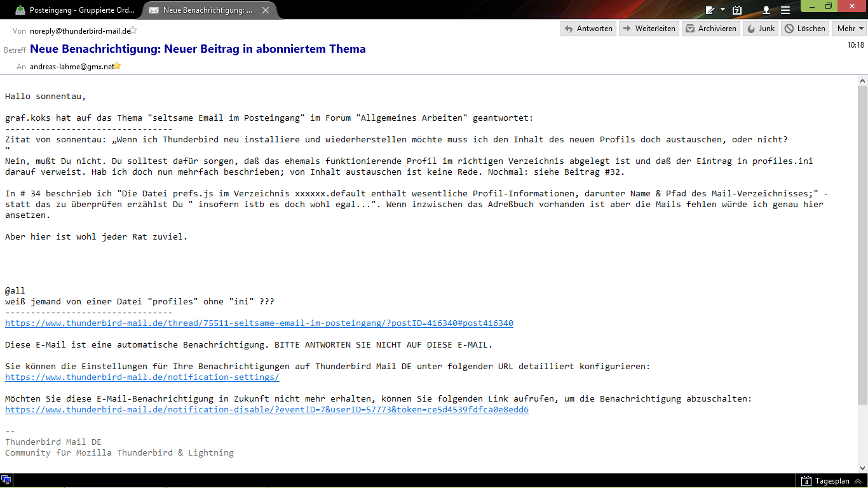Open the calendar icon in title bar
The image size is (868, 488).
tap(737, 10)
